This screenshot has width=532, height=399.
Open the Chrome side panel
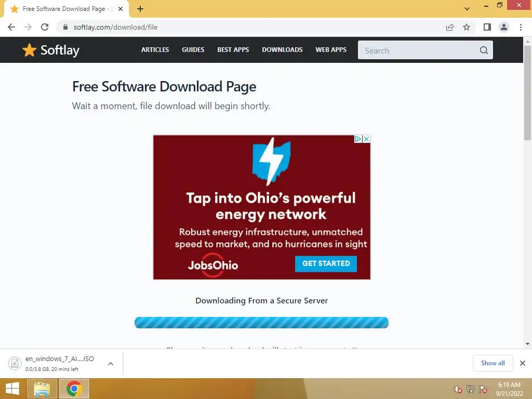point(487,27)
